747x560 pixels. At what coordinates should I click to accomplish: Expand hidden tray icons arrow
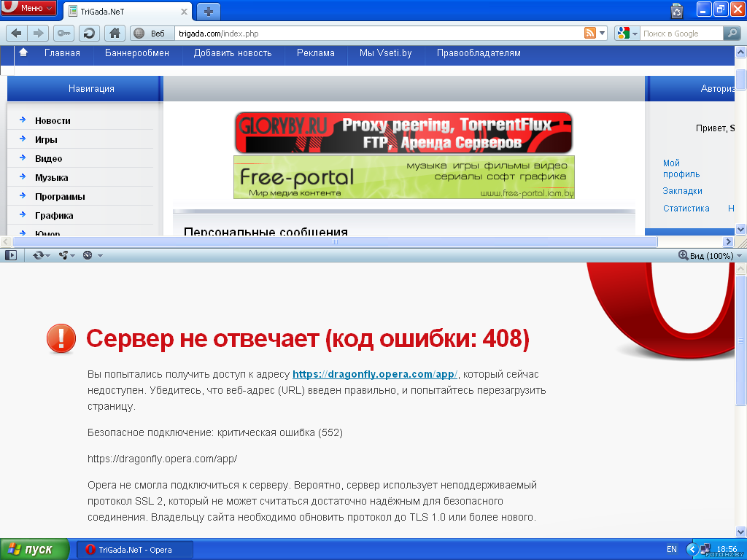tap(692, 550)
